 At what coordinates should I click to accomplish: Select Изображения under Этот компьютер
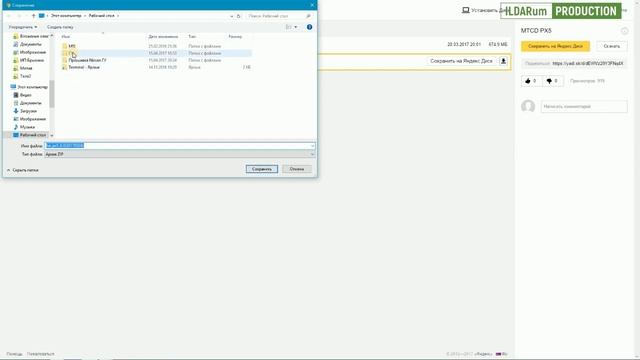tap(32, 119)
